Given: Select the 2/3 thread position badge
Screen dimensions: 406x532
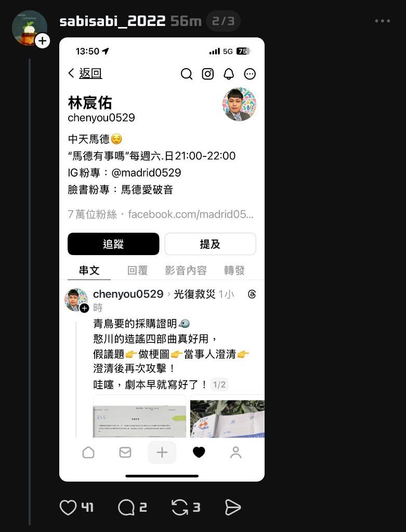Looking at the screenshot, I should [223, 21].
